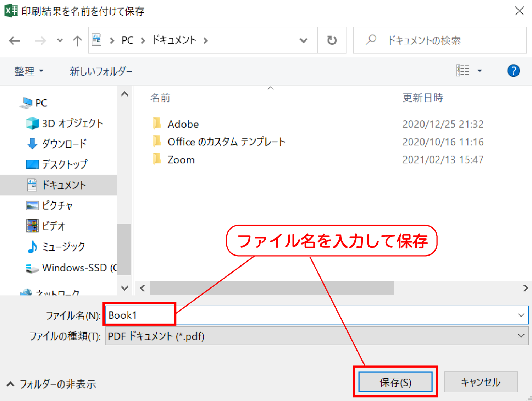Click 新しいフォルダー to create folder
Image resolution: width=532 pixels, height=401 pixels.
click(x=101, y=71)
